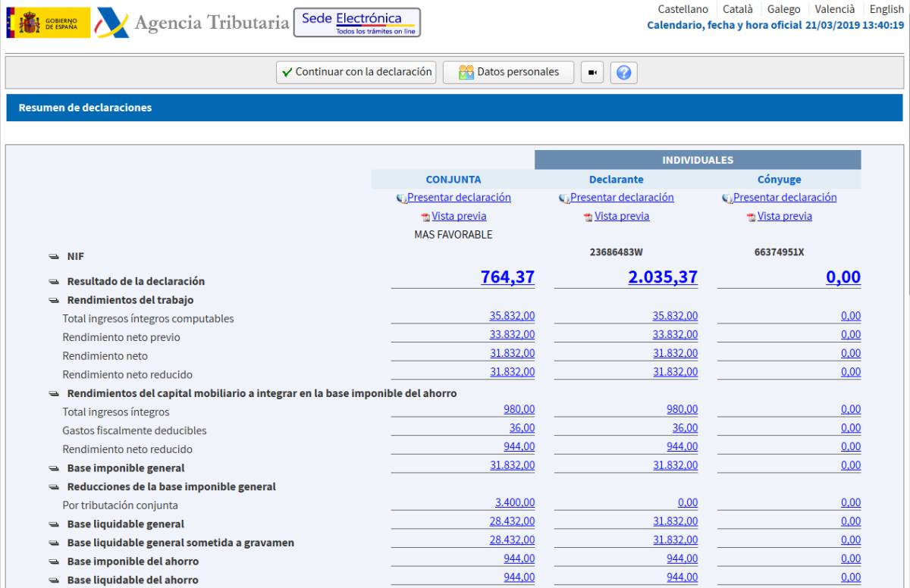The height and width of the screenshot is (588, 910).
Task: Click Continuar con la declaración button
Action: click(x=356, y=72)
